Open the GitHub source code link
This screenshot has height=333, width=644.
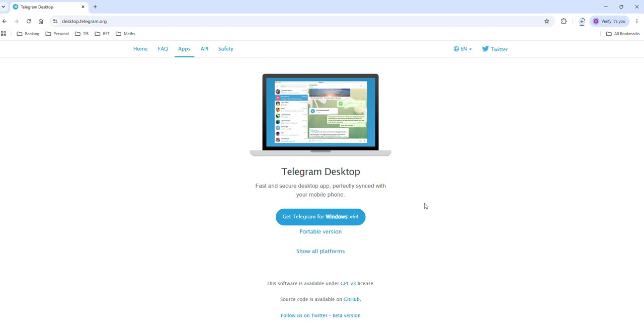[352, 299]
